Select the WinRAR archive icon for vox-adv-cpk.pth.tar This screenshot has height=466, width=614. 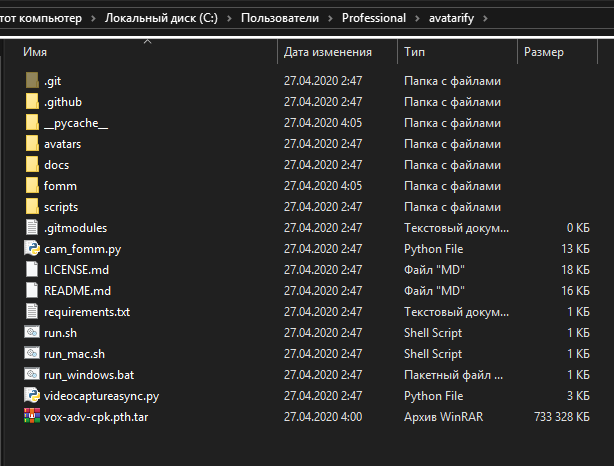click(x=32, y=417)
